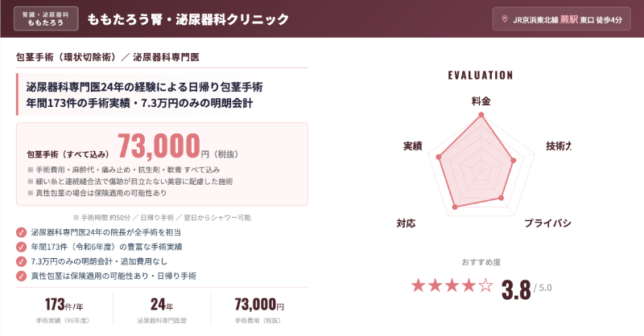Click the 24年 specialist experience stat

(x=163, y=305)
